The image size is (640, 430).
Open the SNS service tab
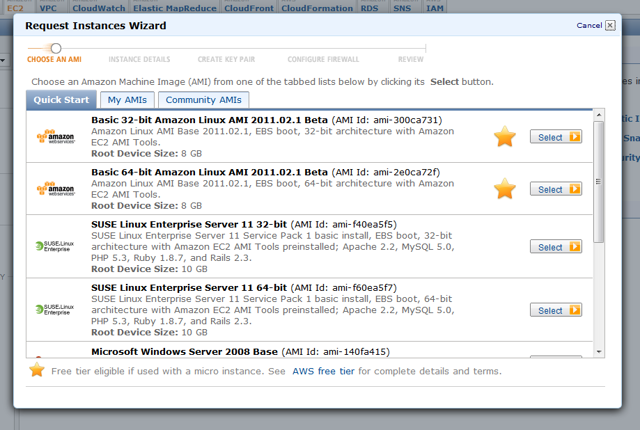pos(402,8)
